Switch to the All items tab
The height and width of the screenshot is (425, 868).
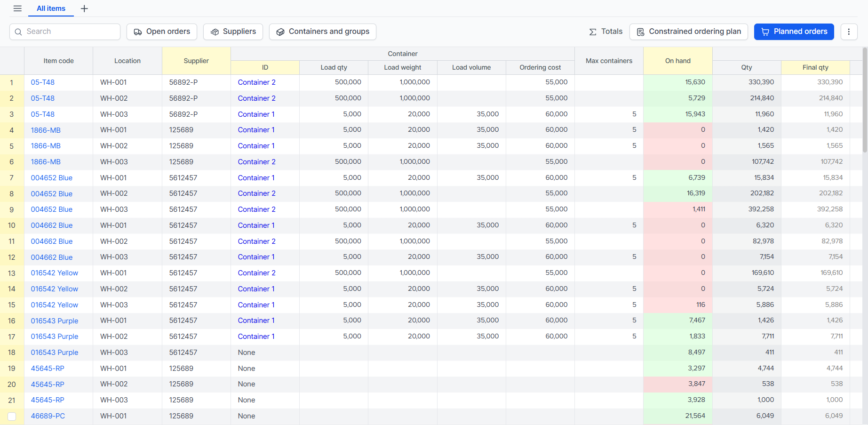point(51,8)
